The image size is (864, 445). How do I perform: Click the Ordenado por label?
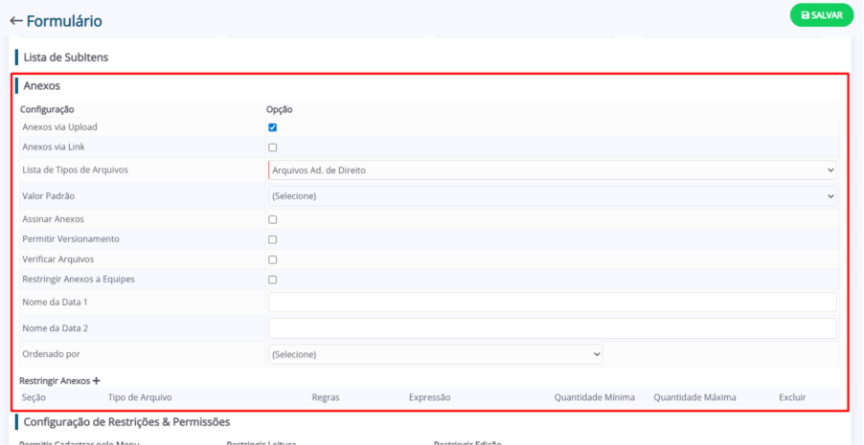point(51,354)
